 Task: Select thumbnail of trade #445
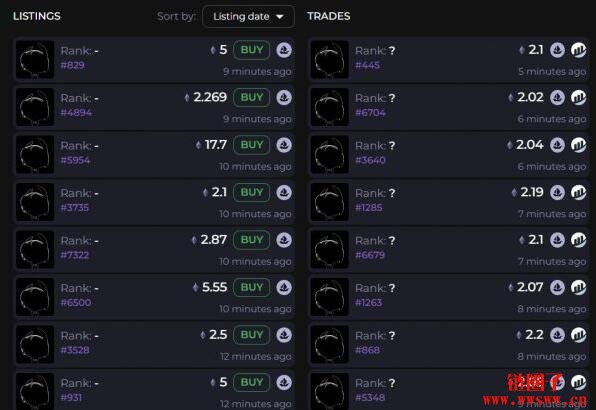[x=330, y=60]
